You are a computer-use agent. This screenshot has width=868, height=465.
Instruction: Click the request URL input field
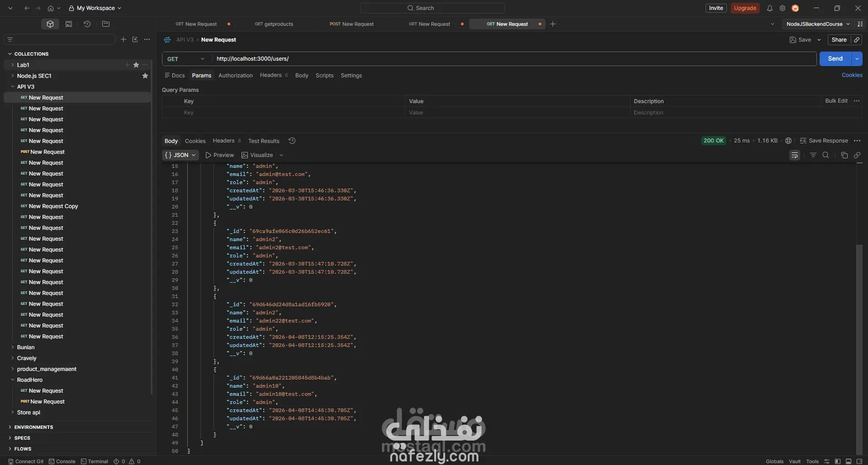pos(514,59)
